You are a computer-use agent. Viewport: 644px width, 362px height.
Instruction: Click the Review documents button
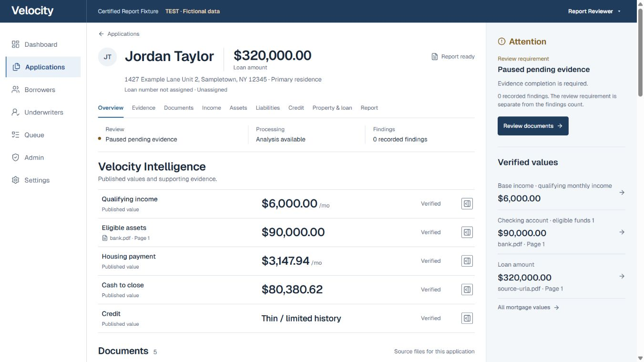tap(533, 126)
